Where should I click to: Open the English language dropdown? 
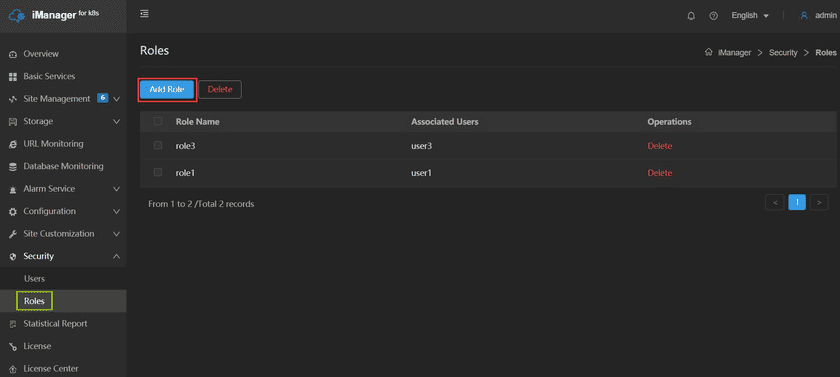tap(750, 16)
